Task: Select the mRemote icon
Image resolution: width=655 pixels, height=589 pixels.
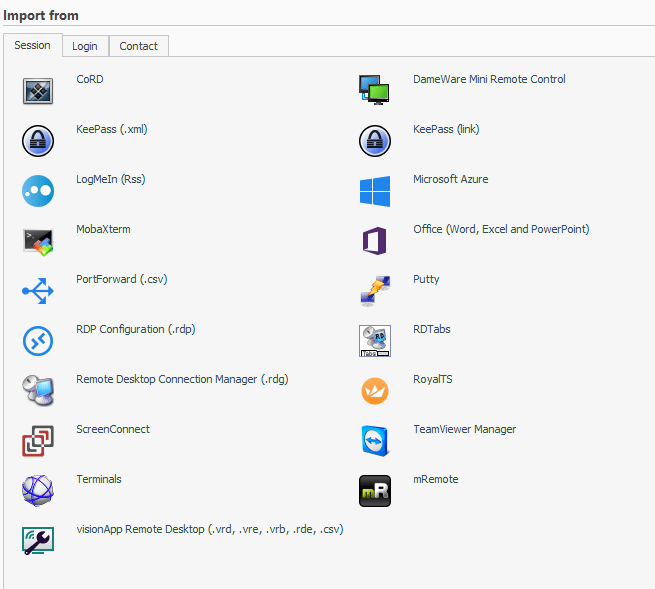Action: coord(374,491)
